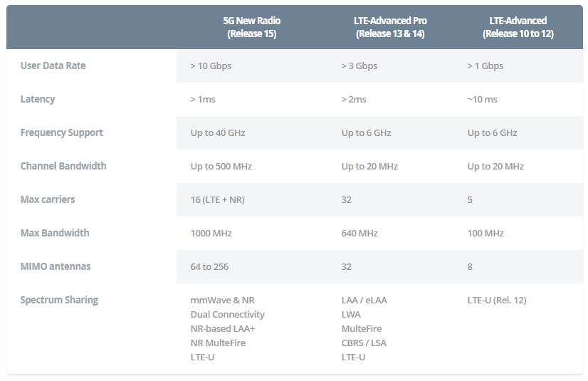Click the 'LTE-U (Rel. 12)' cell
Screen dimensions: 588x381
[x=497, y=300]
